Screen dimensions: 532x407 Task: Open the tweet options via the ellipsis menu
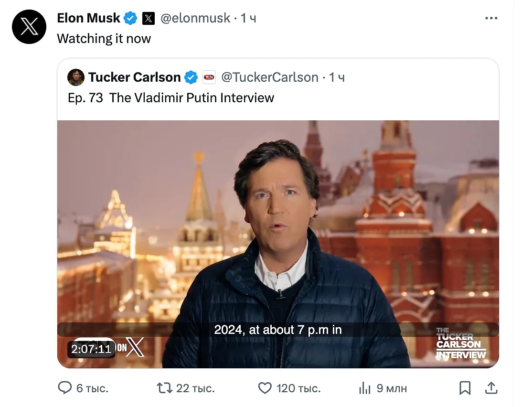pyautogui.click(x=491, y=18)
